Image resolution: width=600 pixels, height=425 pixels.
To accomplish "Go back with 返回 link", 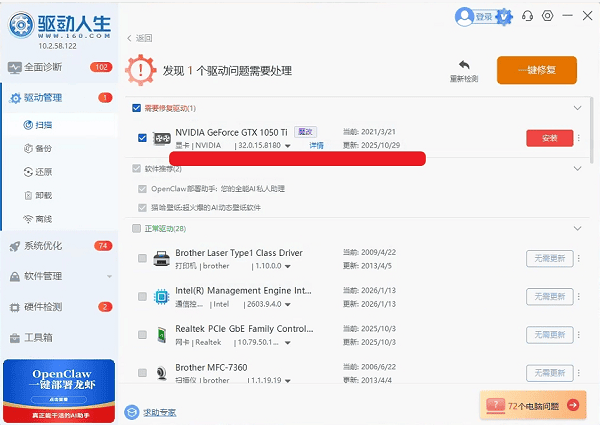I will 140,38.
